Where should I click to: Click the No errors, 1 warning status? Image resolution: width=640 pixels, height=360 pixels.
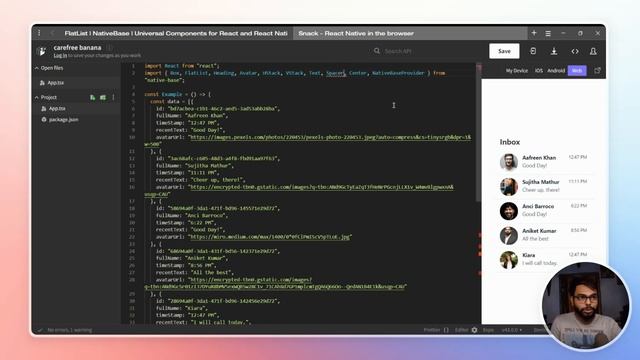(70, 330)
